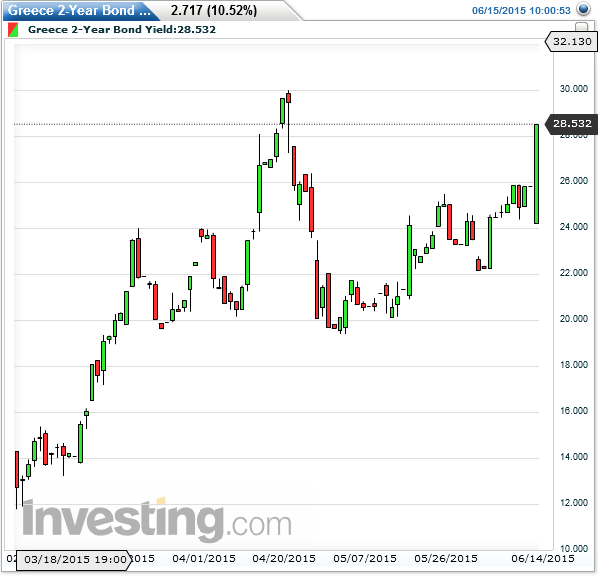
Task: Click the 18.000 y-axis label
Action: [x=573, y=364]
